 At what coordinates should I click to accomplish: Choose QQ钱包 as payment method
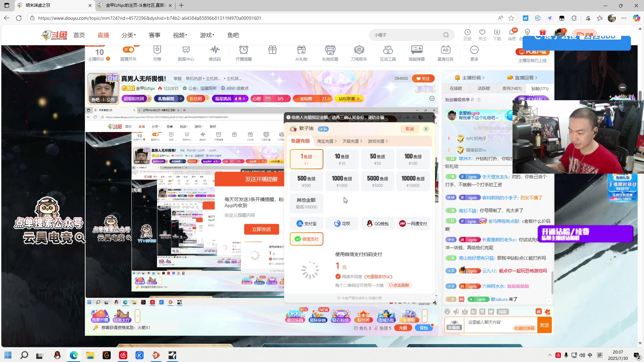click(x=377, y=224)
